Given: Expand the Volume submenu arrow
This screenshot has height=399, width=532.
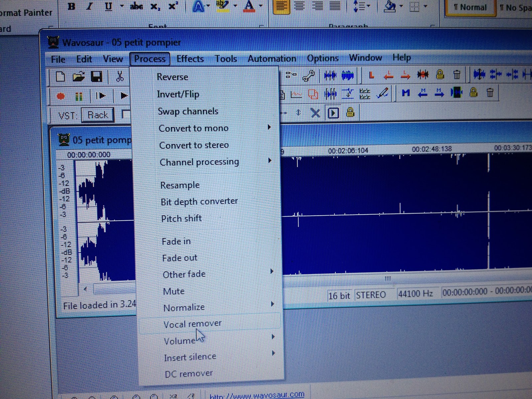Looking at the screenshot, I should [273, 337].
